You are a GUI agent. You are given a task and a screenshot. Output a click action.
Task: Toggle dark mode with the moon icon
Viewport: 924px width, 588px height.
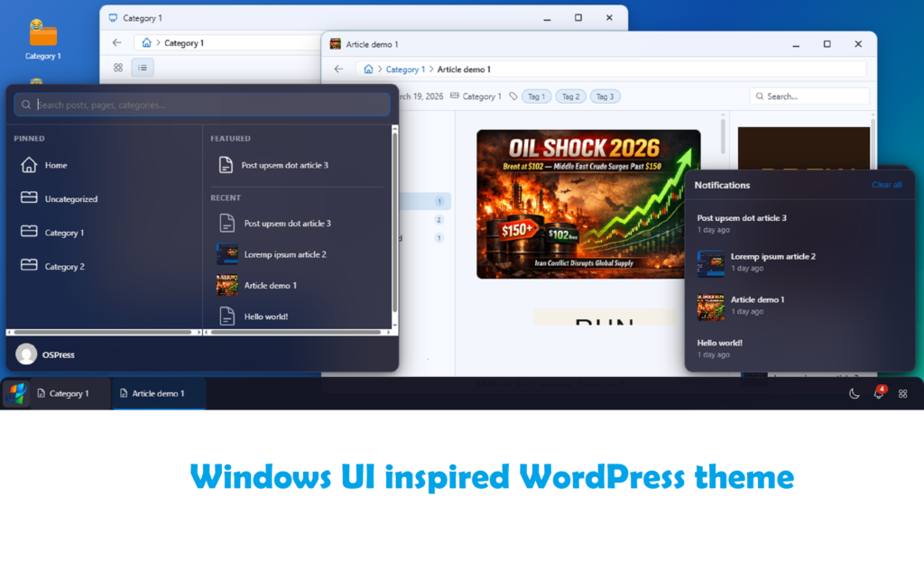coord(855,393)
